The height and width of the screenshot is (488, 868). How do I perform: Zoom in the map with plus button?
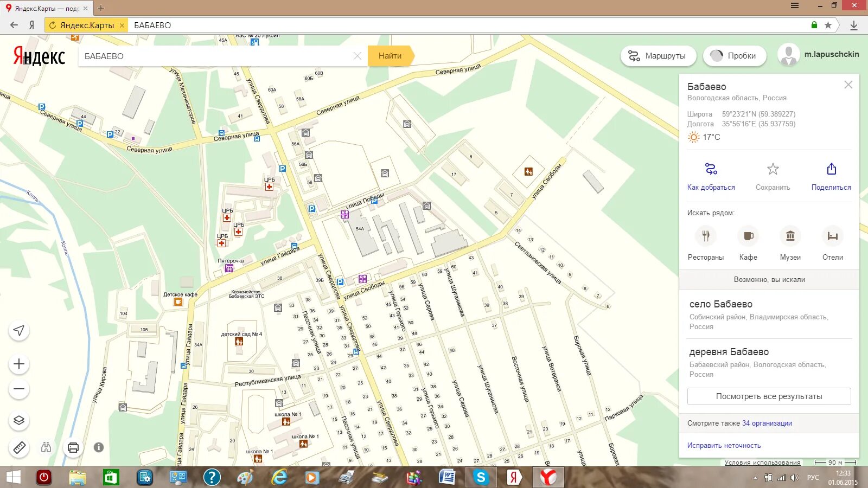click(19, 364)
